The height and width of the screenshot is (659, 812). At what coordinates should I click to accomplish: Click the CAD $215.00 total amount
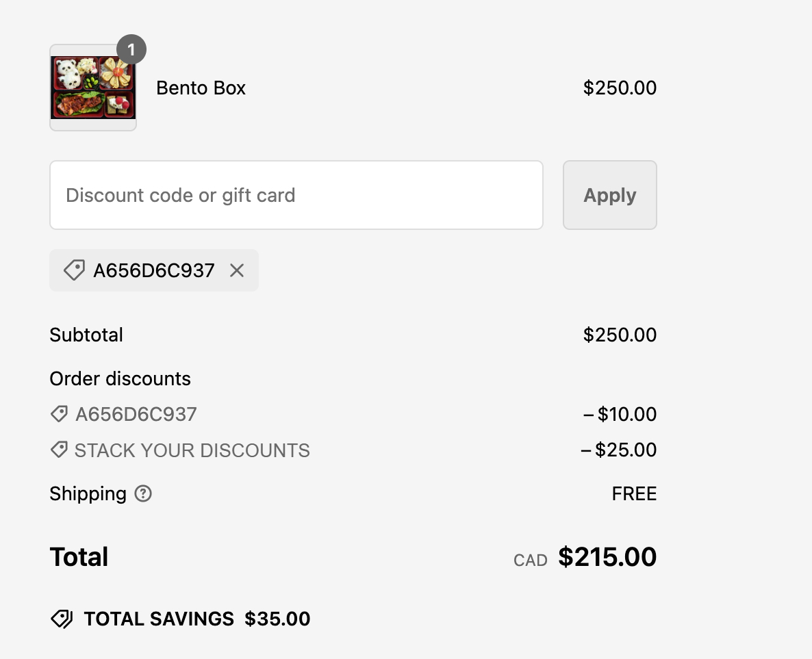pos(585,557)
